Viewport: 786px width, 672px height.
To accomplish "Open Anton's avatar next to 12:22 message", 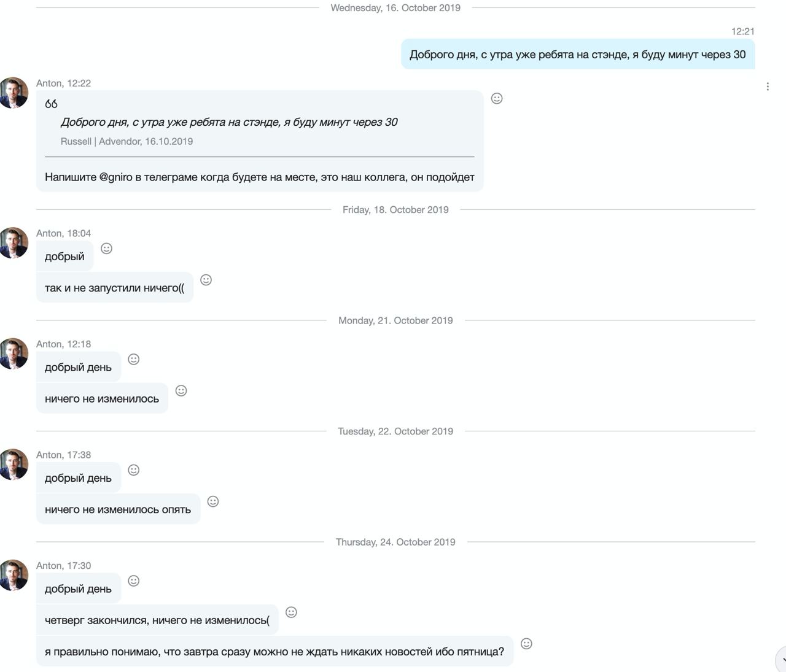I will [x=13, y=93].
